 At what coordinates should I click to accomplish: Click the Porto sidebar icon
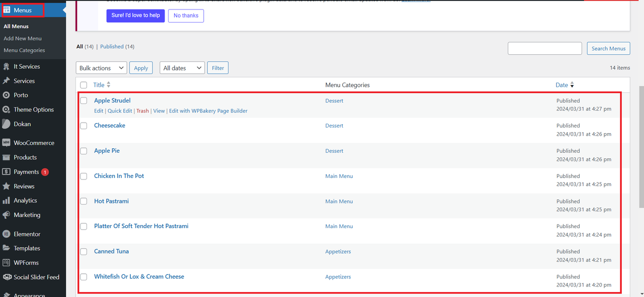point(7,95)
